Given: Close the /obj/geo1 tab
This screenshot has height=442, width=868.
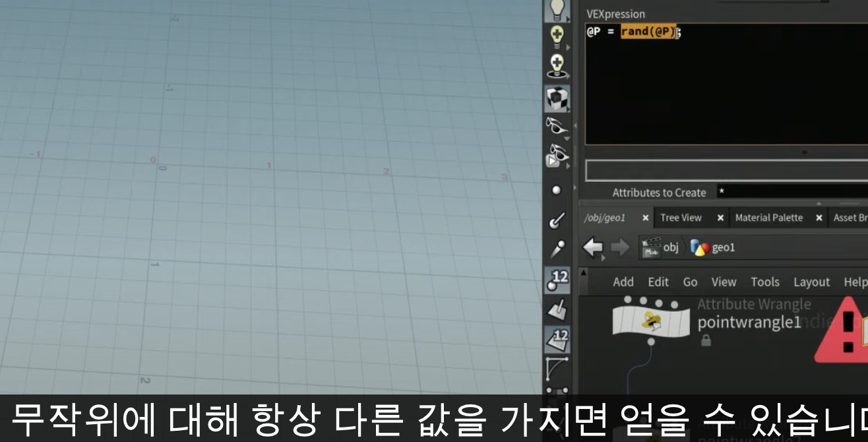Looking at the screenshot, I should 646,218.
